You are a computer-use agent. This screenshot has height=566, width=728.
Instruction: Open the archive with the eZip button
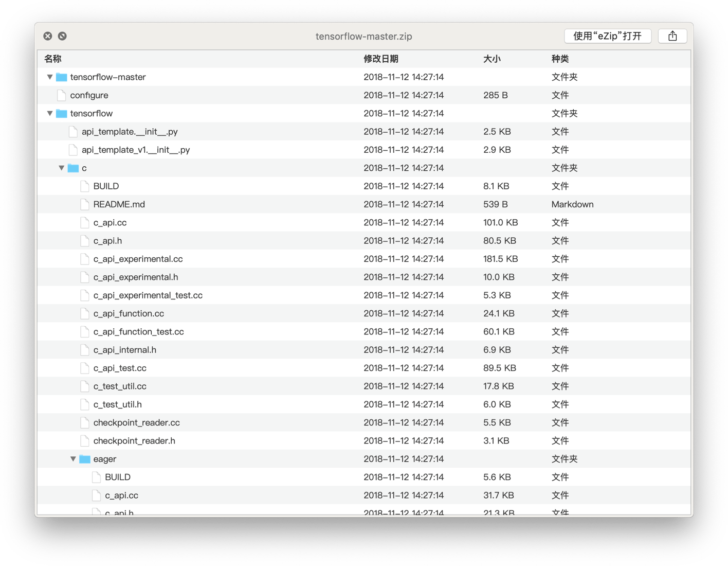pos(608,36)
